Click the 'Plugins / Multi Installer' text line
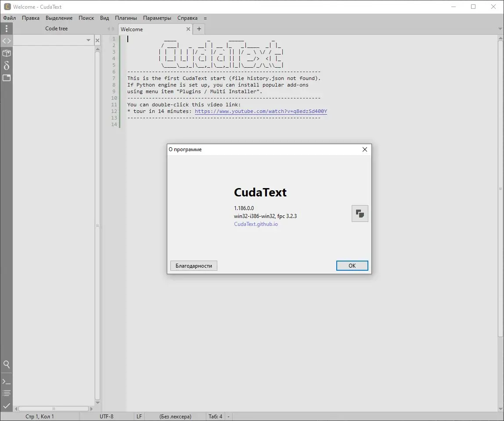 (195, 91)
